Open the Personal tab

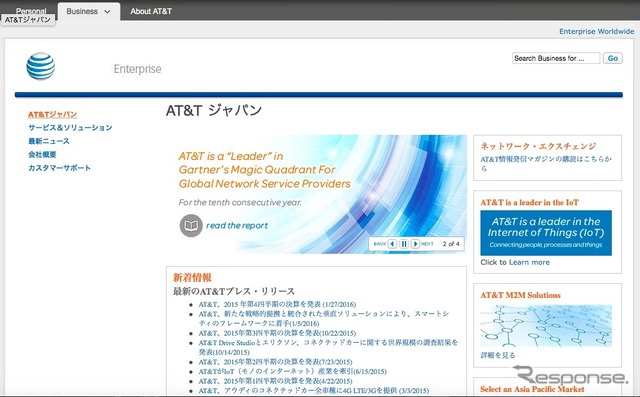[31, 11]
